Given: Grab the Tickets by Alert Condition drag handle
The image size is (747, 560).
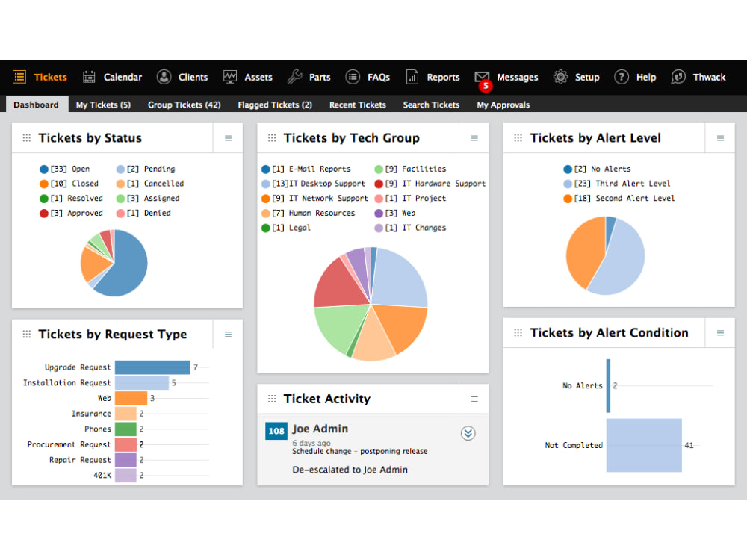Looking at the screenshot, I should pos(518,332).
